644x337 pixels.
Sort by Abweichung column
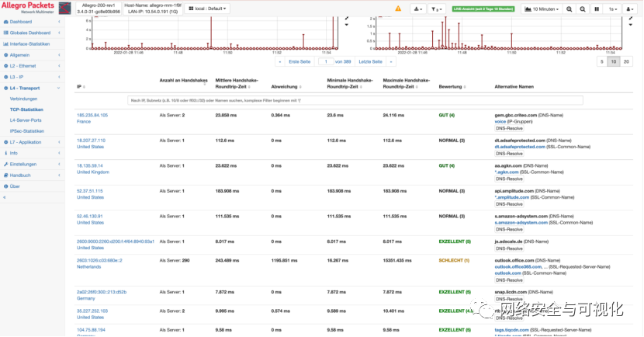point(286,87)
